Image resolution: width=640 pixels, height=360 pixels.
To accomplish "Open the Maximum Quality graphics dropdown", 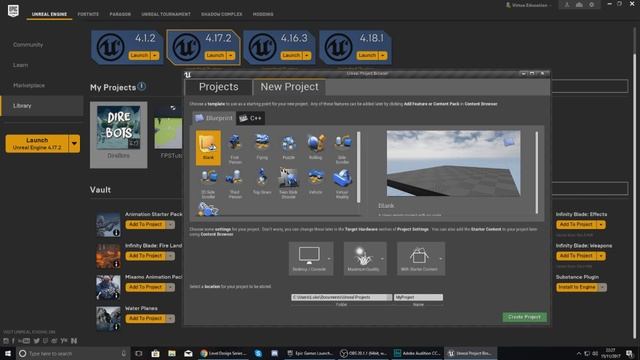I will (365, 258).
